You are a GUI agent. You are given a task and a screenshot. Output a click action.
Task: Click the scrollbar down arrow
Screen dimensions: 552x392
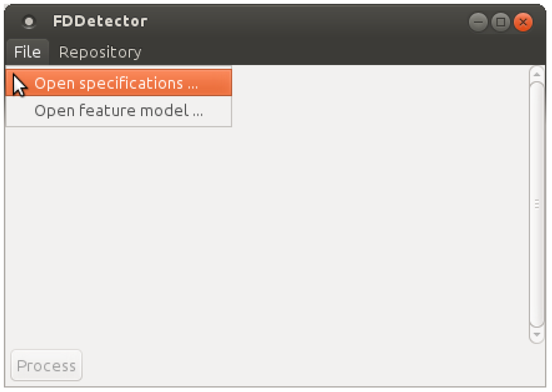click(x=537, y=334)
